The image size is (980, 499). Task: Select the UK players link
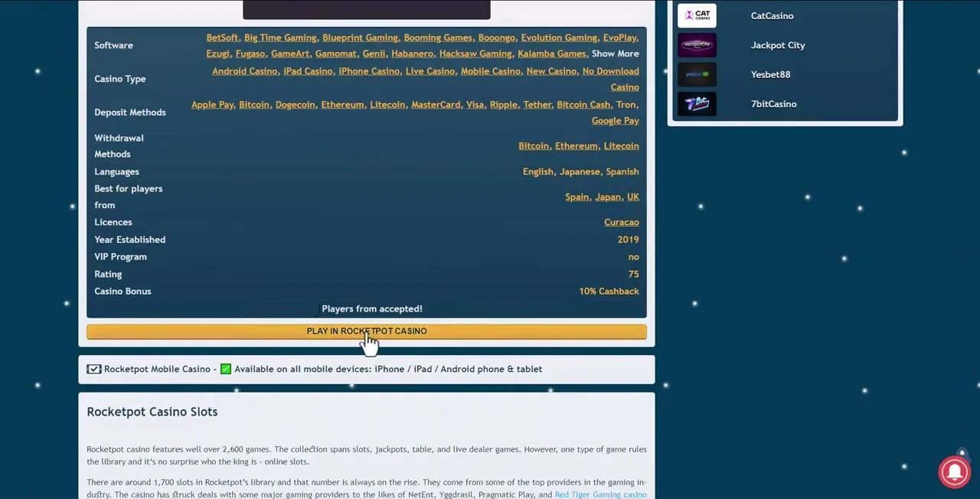pyautogui.click(x=633, y=197)
